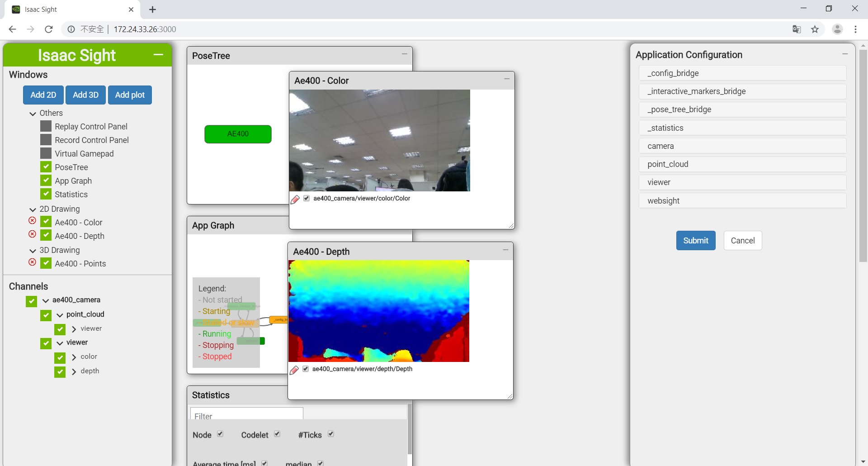The width and height of the screenshot is (868, 466).
Task: Open the camera configuration section
Action: tap(742, 146)
